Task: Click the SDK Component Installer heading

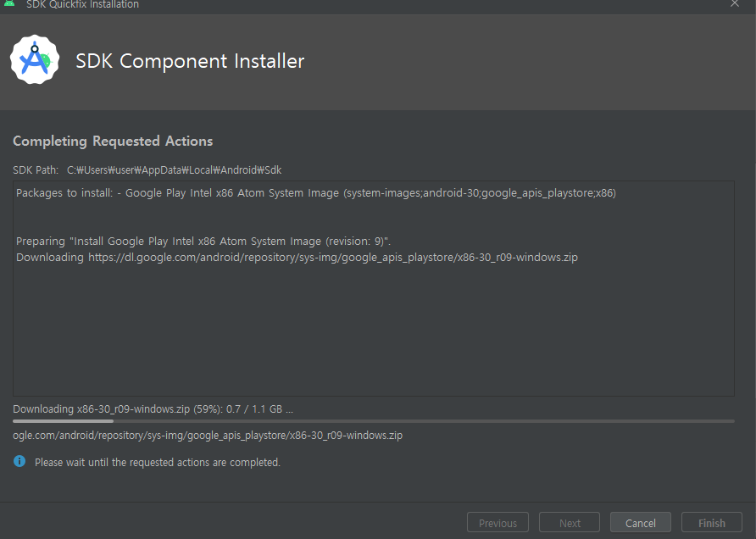Action: (190, 61)
